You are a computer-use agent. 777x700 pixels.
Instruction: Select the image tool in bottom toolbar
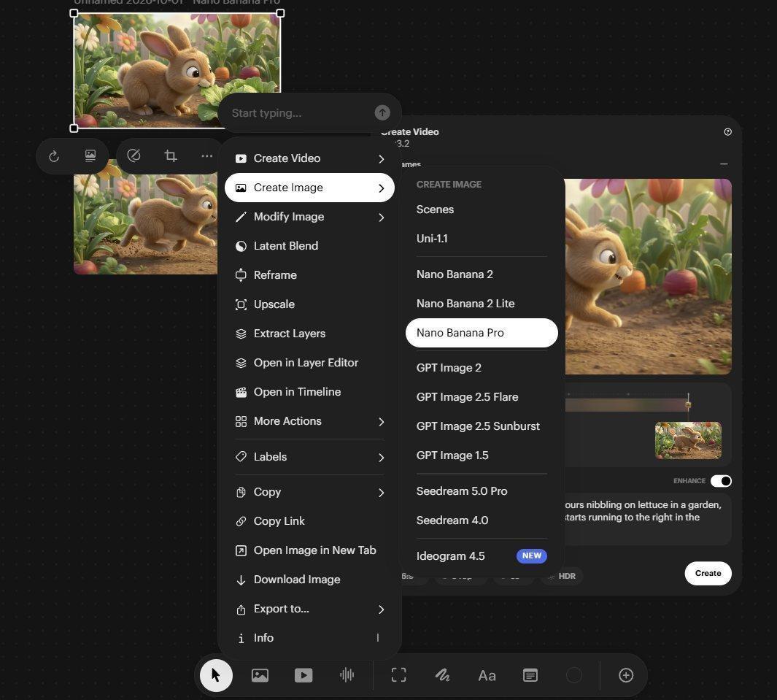click(x=260, y=675)
